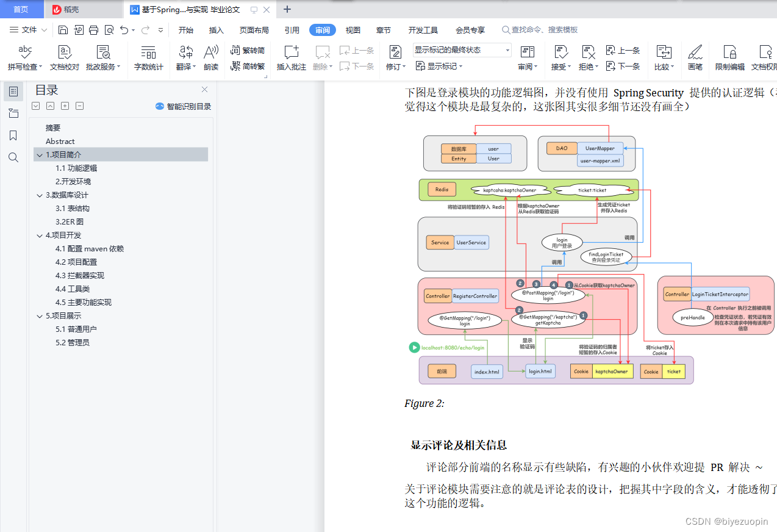Viewport: 777px width, 532px height.
Task: Toggle the checkbox icon in the outline toolbar
Action: point(35,106)
